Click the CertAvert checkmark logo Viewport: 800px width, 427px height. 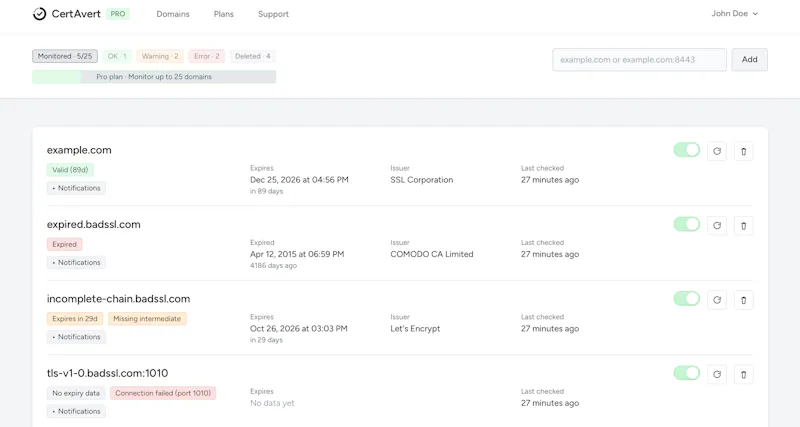click(x=39, y=14)
